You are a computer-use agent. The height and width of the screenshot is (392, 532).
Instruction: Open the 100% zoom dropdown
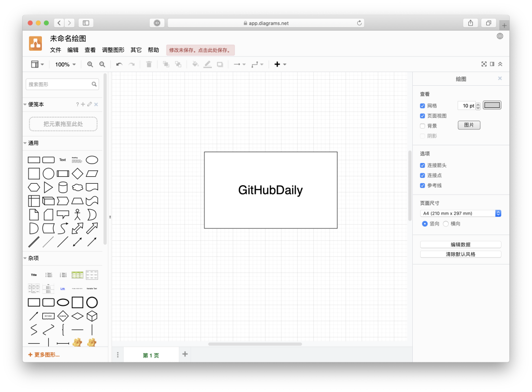(x=66, y=65)
